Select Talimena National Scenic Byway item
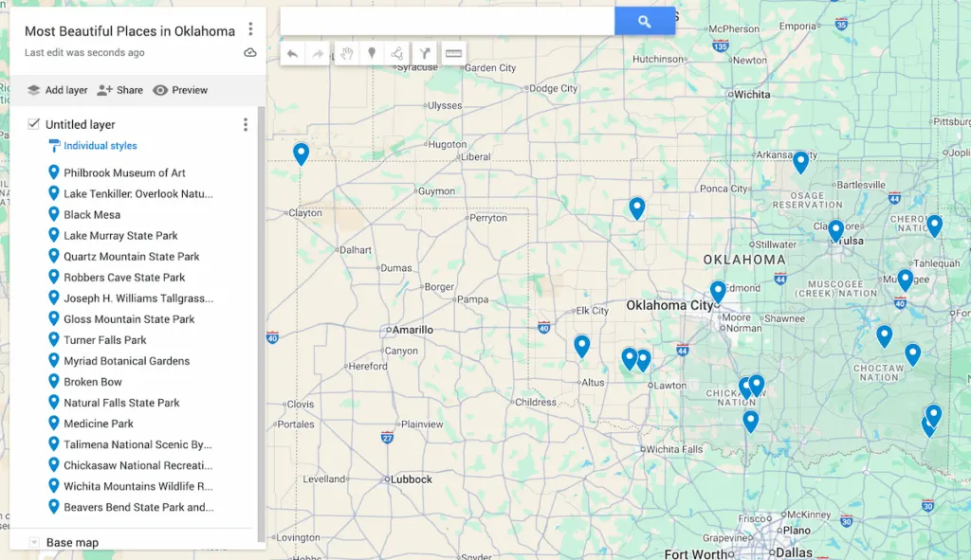 [x=138, y=444]
